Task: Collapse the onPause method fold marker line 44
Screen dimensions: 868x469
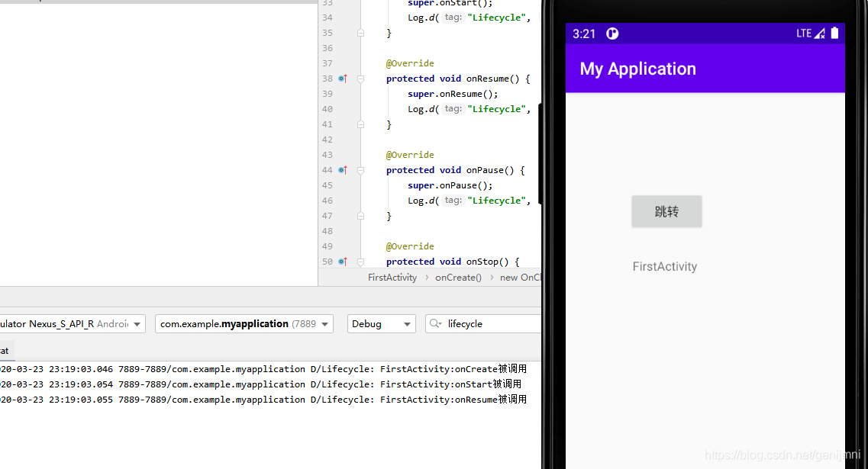Action: pos(360,170)
